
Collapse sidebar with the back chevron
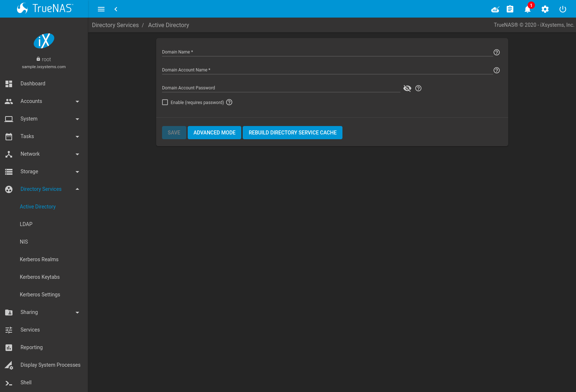(116, 9)
